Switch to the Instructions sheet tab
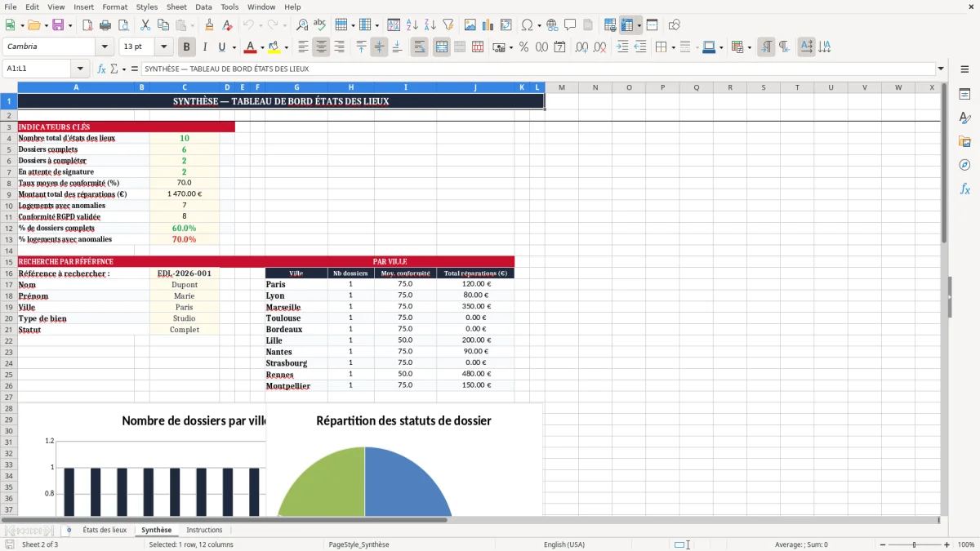Image resolution: width=980 pixels, height=551 pixels. [204, 530]
